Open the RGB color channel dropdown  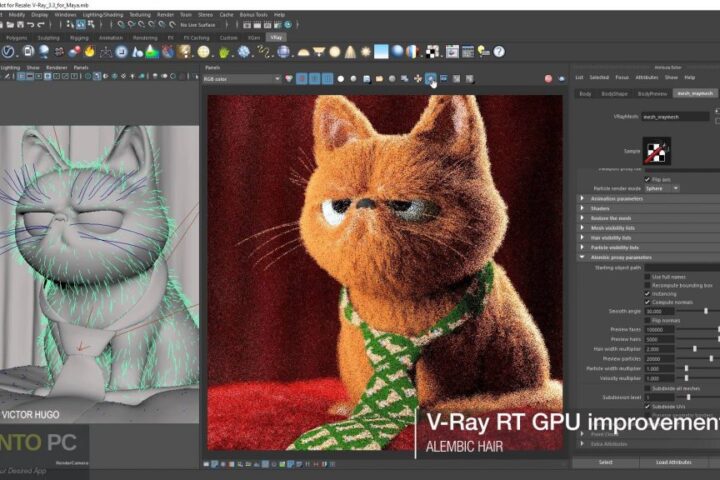click(x=242, y=79)
